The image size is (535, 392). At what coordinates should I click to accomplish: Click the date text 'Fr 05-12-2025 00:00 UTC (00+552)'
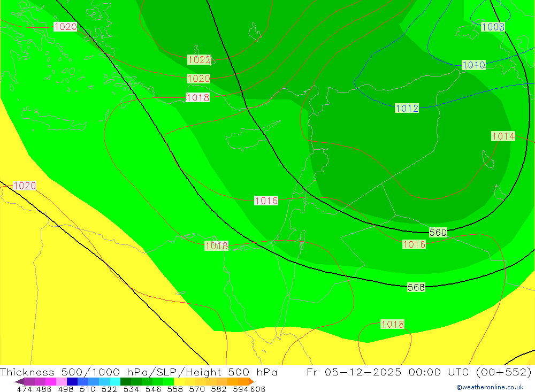pyautogui.click(x=419, y=372)
